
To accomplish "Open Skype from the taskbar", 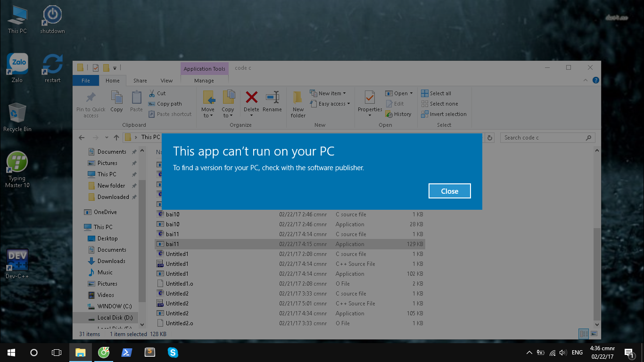I will 173,352.
